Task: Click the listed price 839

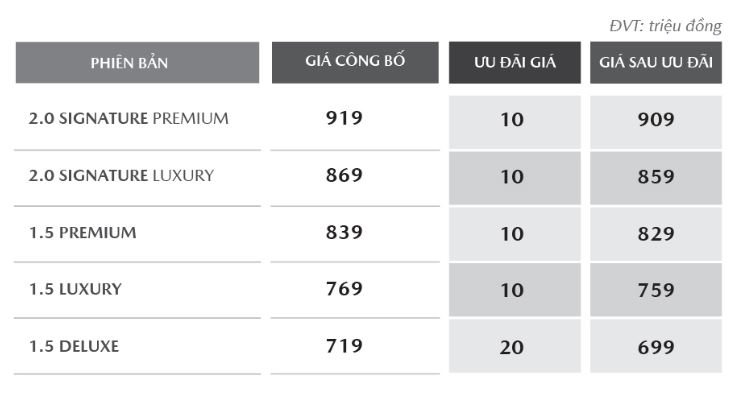Action: pos(344,232)
